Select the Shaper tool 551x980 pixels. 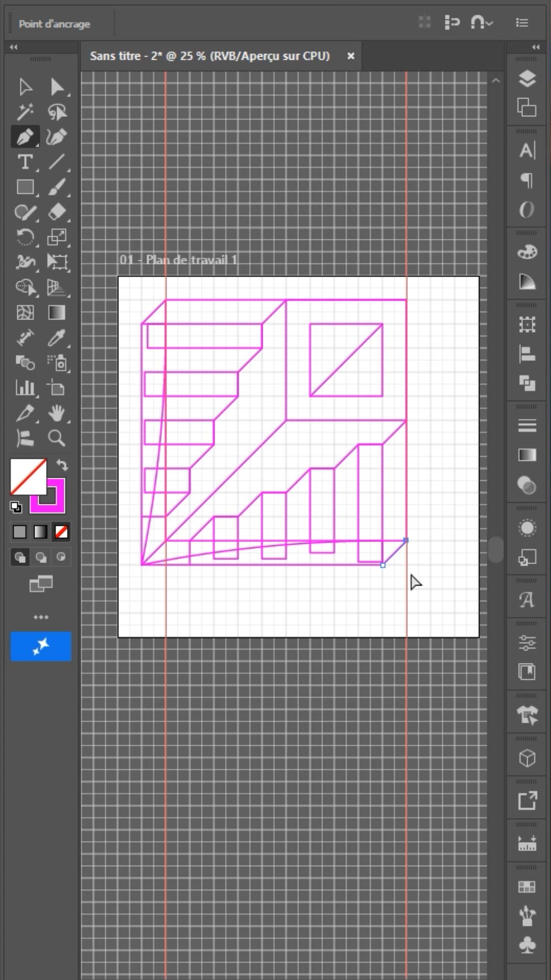[x=25, y=212]
